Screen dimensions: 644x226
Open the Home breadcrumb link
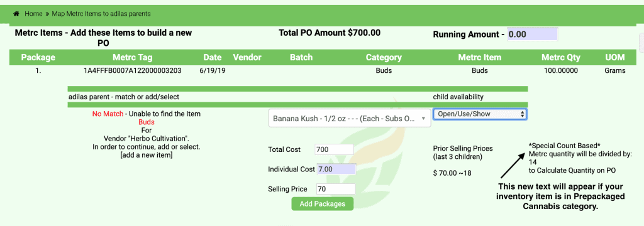click(x=33, y=14)
